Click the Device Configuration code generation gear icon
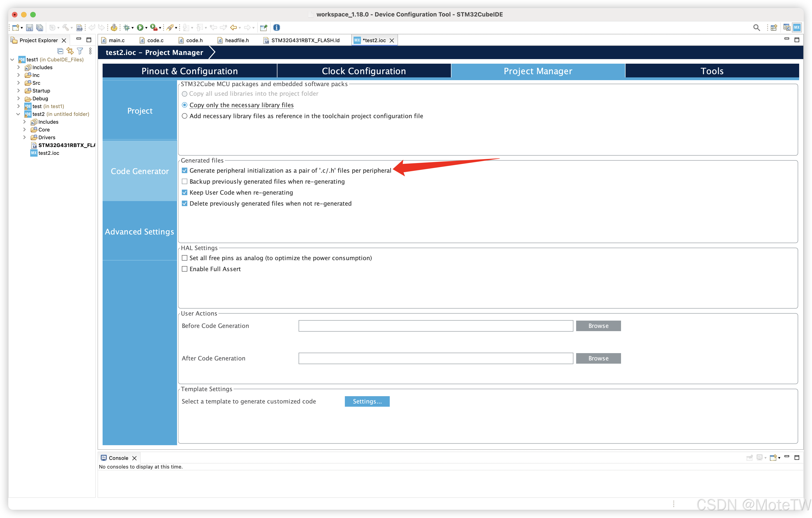 114,28
